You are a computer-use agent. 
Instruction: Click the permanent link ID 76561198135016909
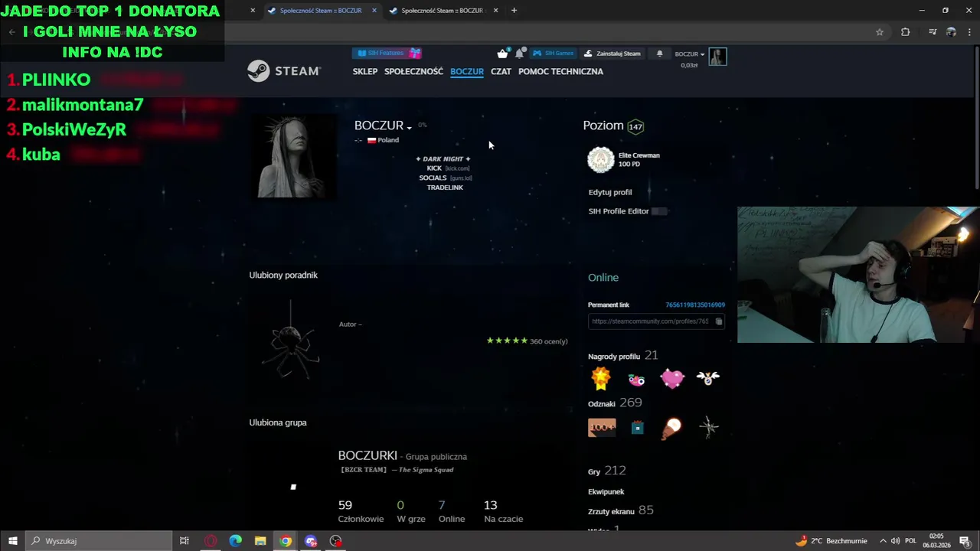[x=695, y=305]
